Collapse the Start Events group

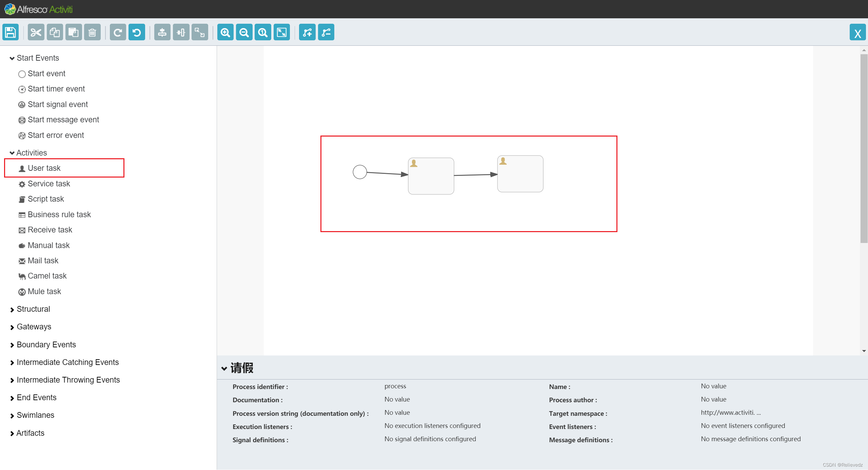coord(12,58)
